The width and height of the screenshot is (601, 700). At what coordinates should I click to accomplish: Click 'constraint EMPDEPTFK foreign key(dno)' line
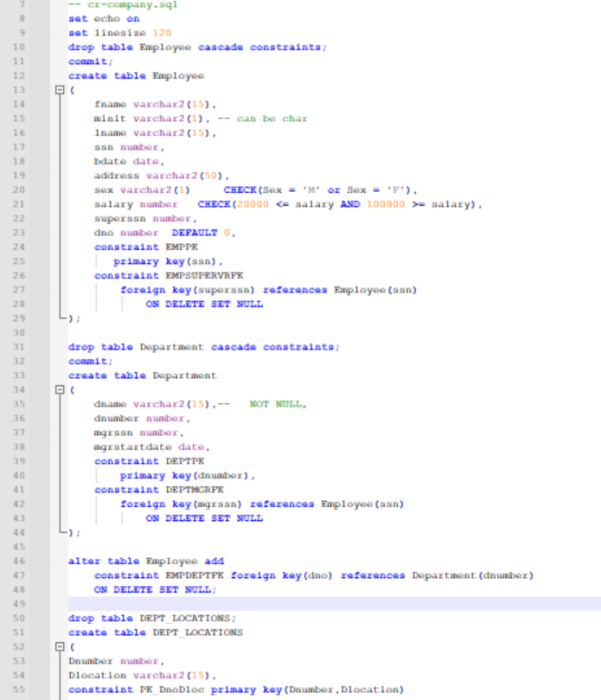[314, 576]
